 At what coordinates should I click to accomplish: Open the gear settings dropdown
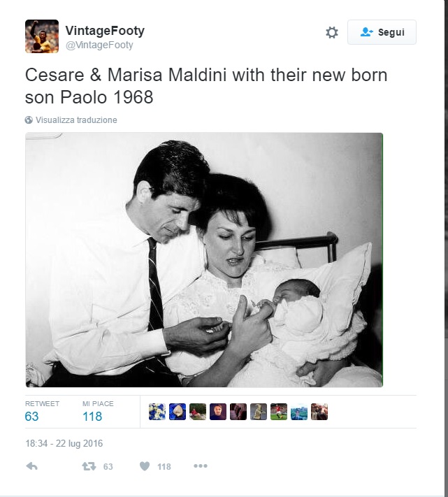tap(332, 32)
